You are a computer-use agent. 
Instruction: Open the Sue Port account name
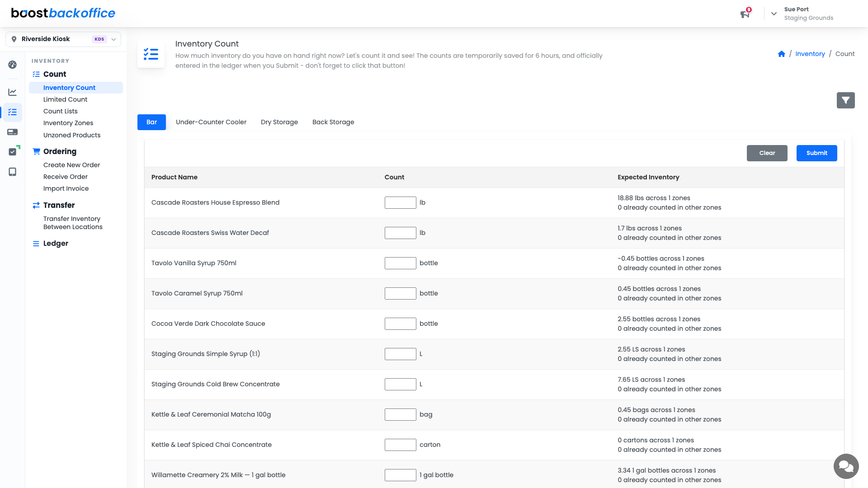[x=796, y=9]
